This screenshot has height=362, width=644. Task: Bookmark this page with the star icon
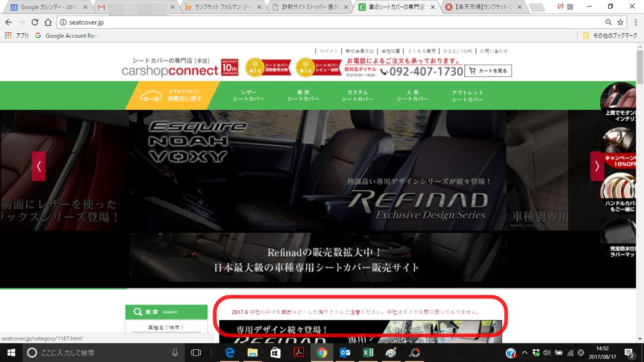point(620,22)
